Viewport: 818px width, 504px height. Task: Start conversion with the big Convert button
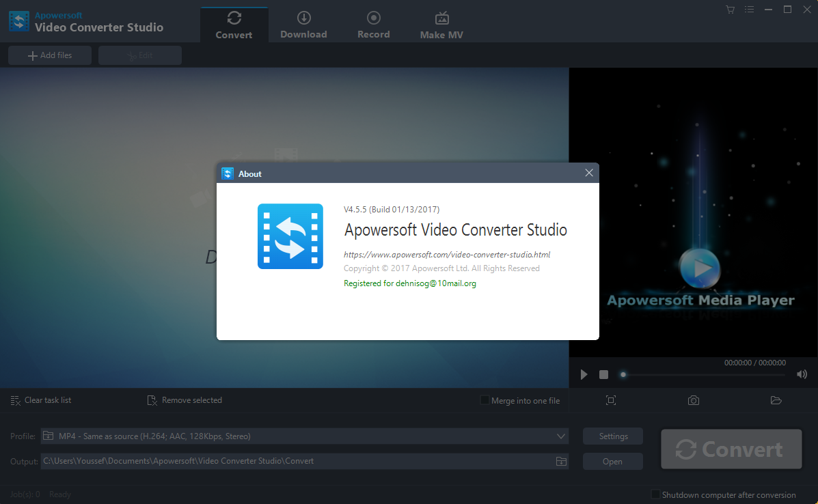pos(731,449)
